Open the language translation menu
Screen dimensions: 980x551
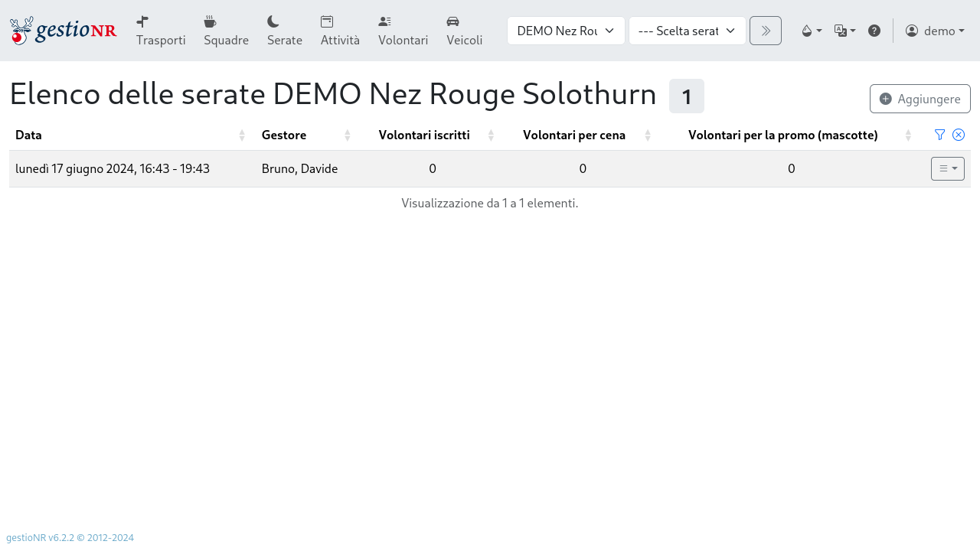[x=844, y=31]
